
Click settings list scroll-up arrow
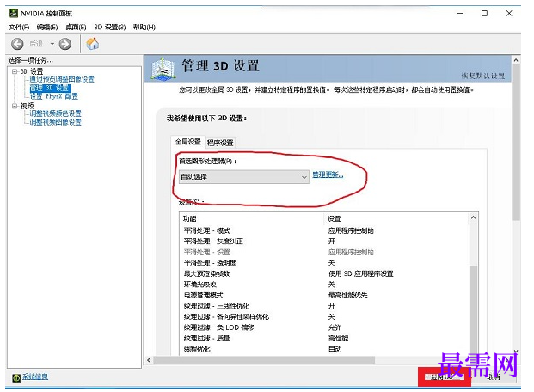point(474,217)
